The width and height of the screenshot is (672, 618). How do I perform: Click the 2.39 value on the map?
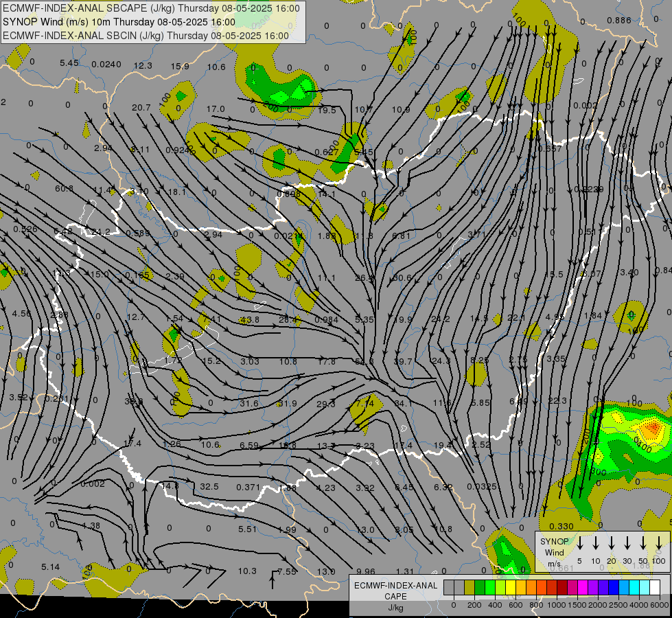(x=175, y=276)
